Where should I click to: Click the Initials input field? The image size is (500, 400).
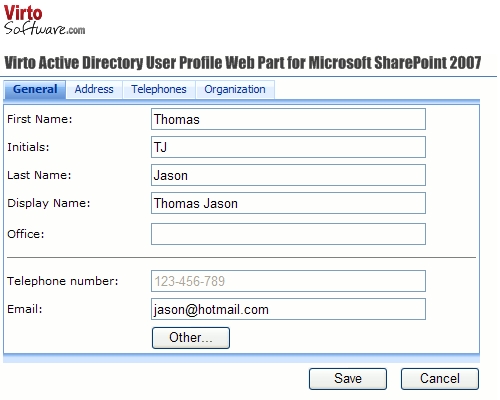(288, 147)
